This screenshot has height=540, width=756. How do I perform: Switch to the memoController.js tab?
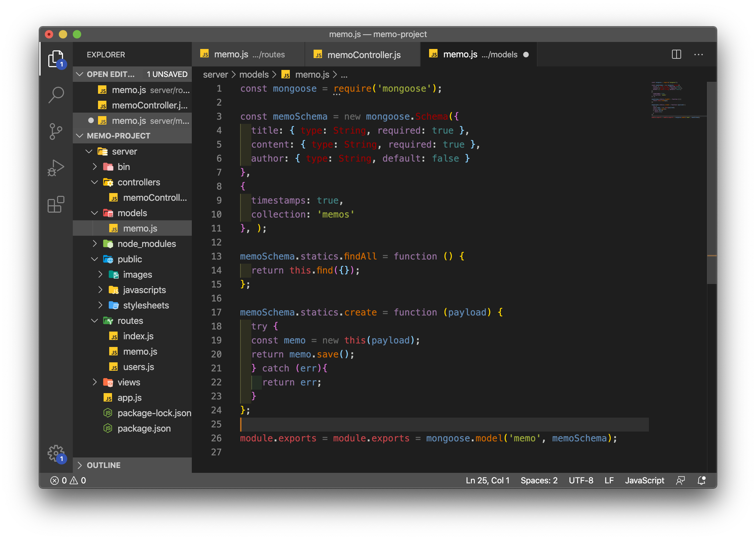(x=363, y=55)
